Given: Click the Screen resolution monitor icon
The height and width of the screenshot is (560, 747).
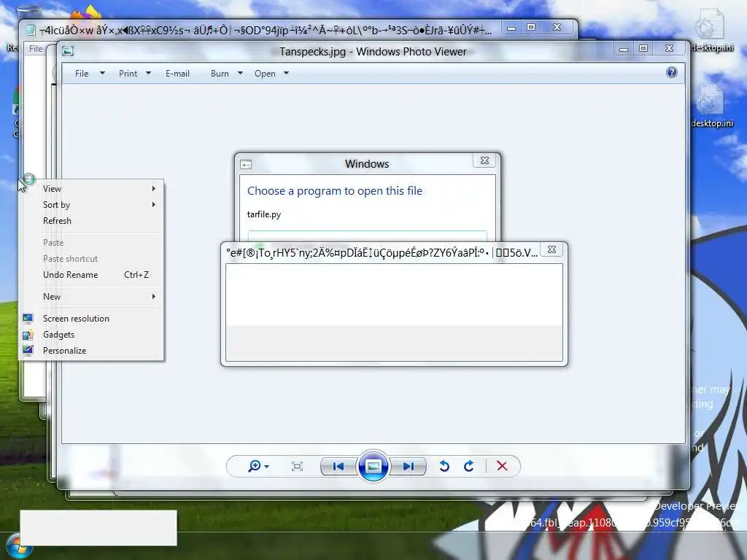Looking at the screenshot, I should (x=28, y=319).
